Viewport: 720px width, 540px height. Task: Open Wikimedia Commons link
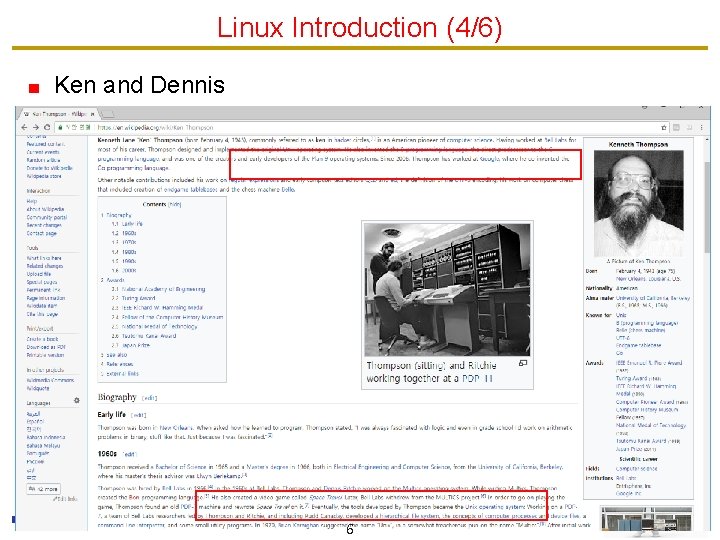[50, 380]
